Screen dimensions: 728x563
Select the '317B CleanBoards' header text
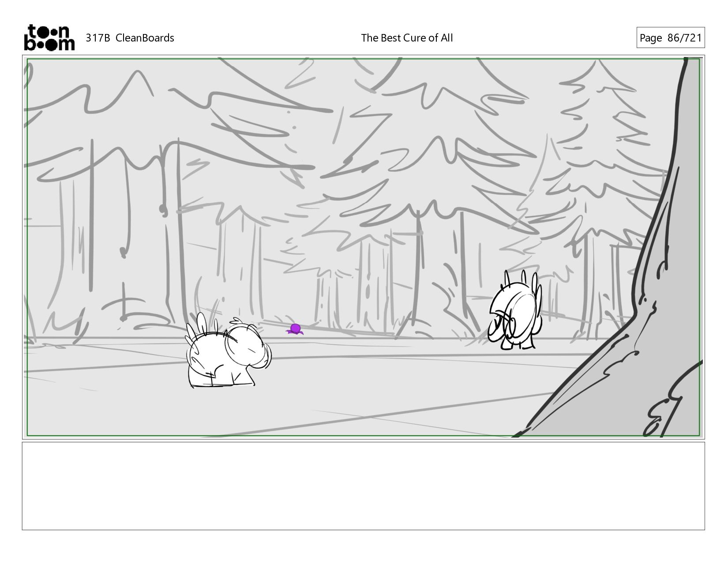[130, 38]
